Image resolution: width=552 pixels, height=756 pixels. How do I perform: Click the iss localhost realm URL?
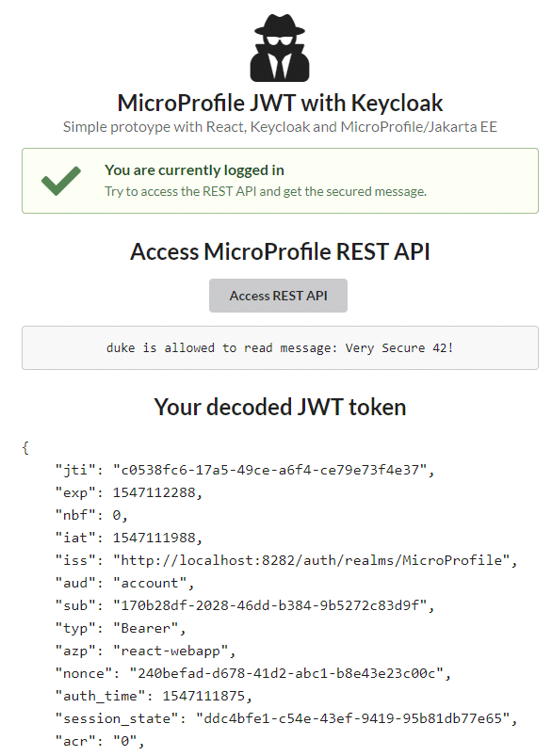pyautogui.click(x=311, y=560)
